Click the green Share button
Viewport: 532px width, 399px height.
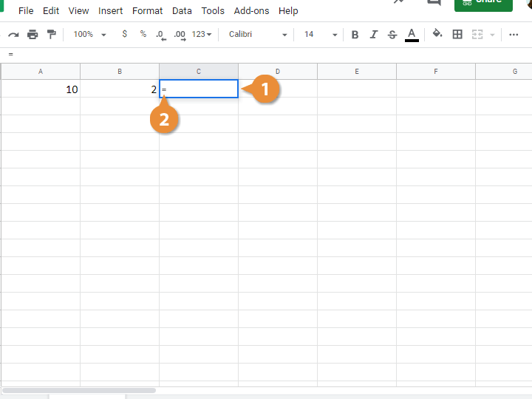tap(483, 4)
